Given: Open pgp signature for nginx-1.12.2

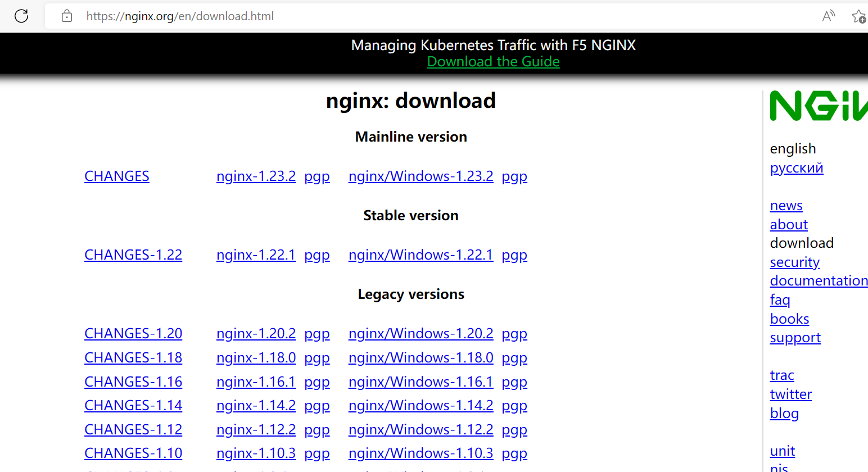Looking at the screenshot, I should point(317,430).
